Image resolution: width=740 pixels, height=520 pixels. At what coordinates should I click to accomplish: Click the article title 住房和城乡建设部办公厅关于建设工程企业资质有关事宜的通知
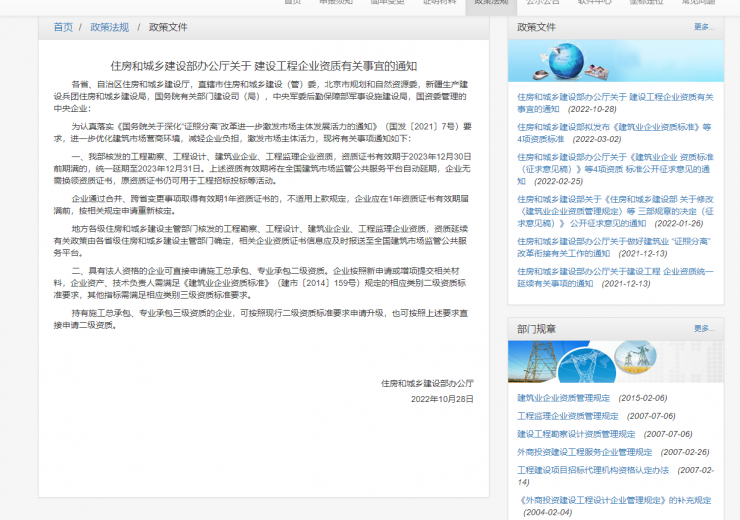(x=264, y=66)
